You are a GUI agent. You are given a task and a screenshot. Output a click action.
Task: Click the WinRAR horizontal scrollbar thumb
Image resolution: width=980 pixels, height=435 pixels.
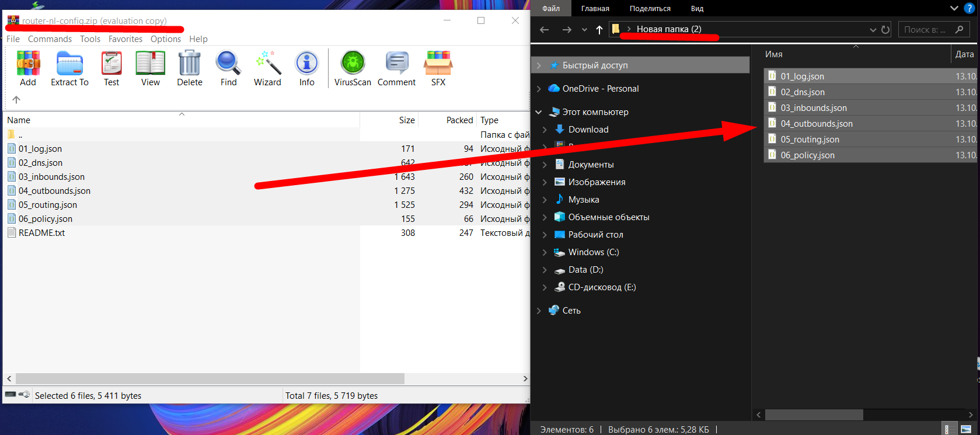210,378
